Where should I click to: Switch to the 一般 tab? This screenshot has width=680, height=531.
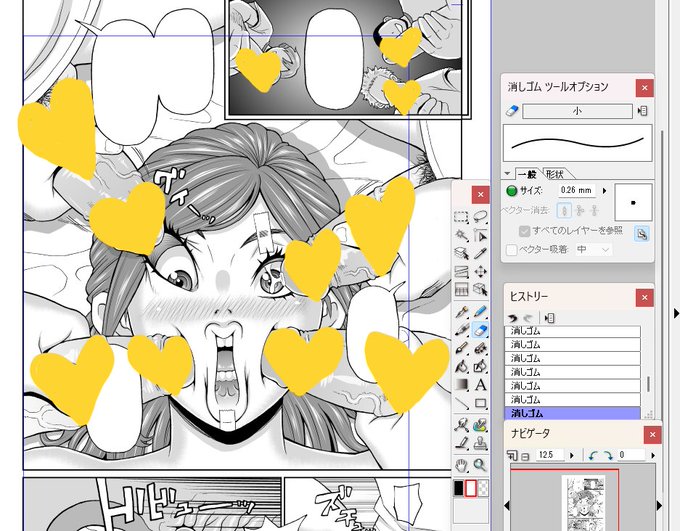tap(527, 174)
